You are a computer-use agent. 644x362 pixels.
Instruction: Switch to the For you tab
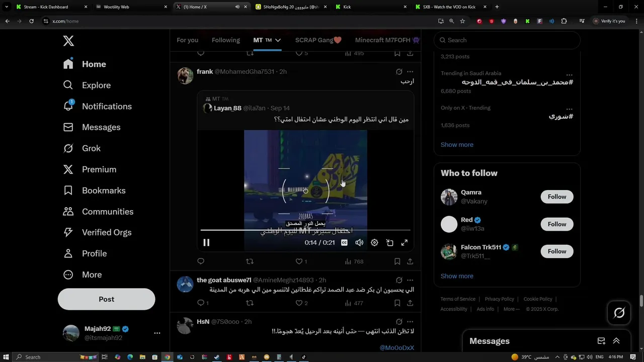point(187,40)
